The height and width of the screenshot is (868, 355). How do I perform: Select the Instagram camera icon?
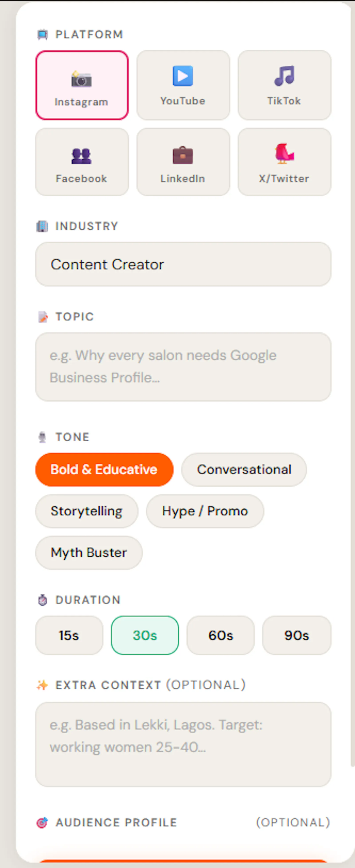click(81, 79)
